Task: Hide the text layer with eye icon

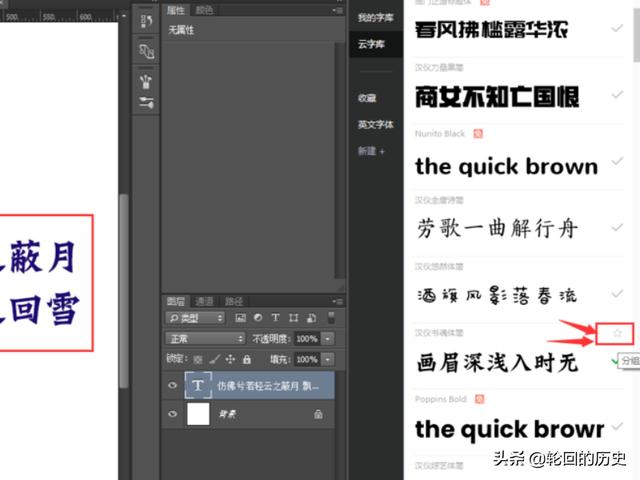Action: click(173, 384)
